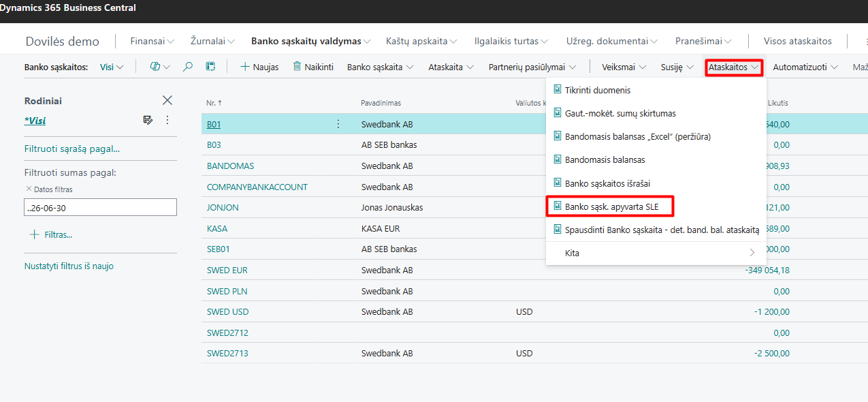
Task: Expand the Finansai menu
Action: (152, 41)
